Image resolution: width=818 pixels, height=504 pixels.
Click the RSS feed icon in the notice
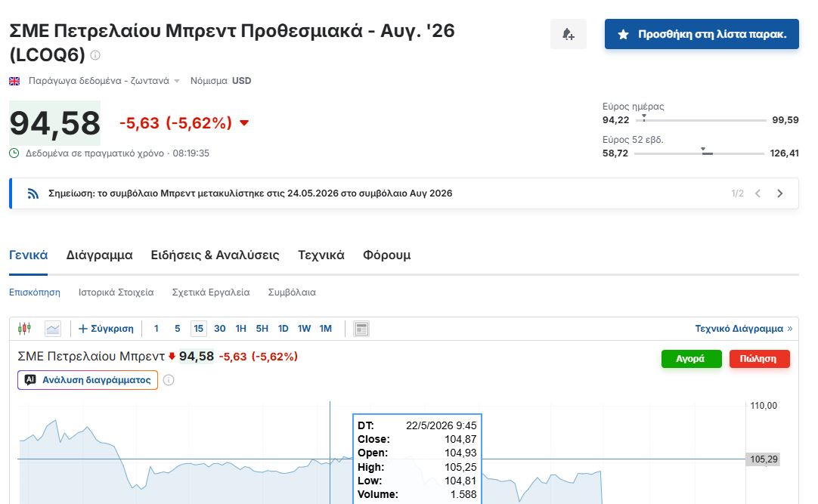[x=33, y=194]
